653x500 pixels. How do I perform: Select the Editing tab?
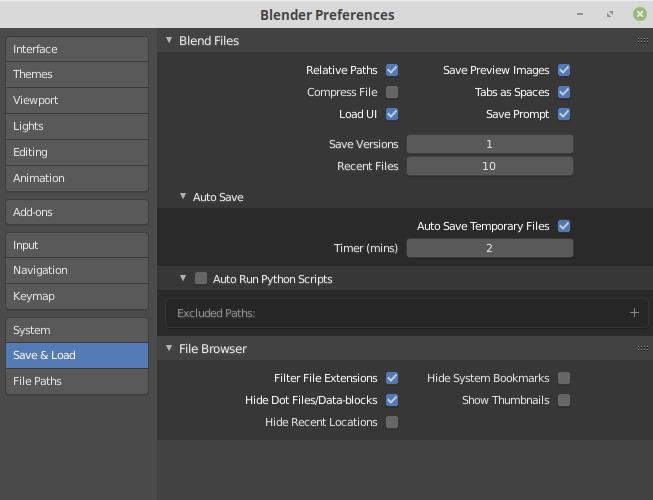pyautogui.click(x=77, y=152)
